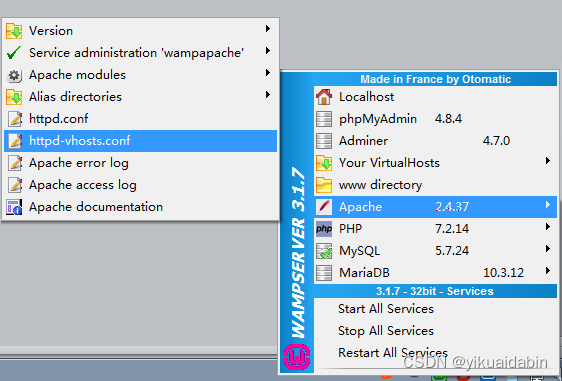Click the Your VirtualHosts label
Image resolution: width=562 pixels, height=381 pixels.
point(389,163)
